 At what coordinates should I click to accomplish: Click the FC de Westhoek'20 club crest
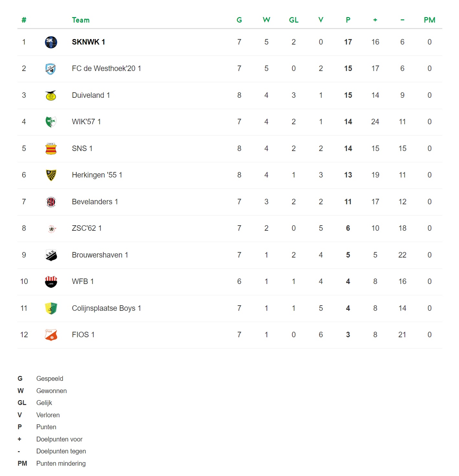coord(51,69)
